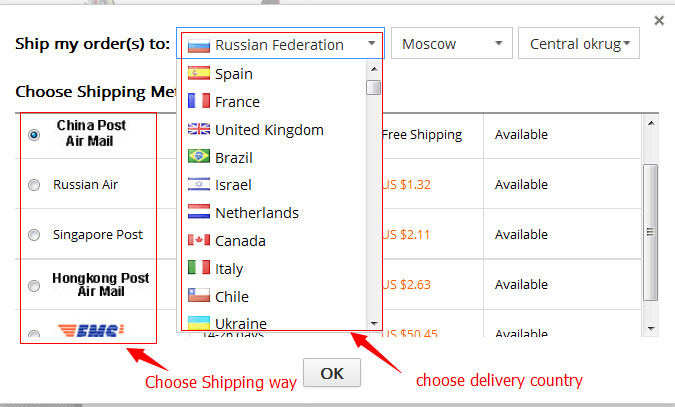The width and height of the screenshot is (675, 407).
Task: Click the Spain flag icon
Action: click(198, 73)
